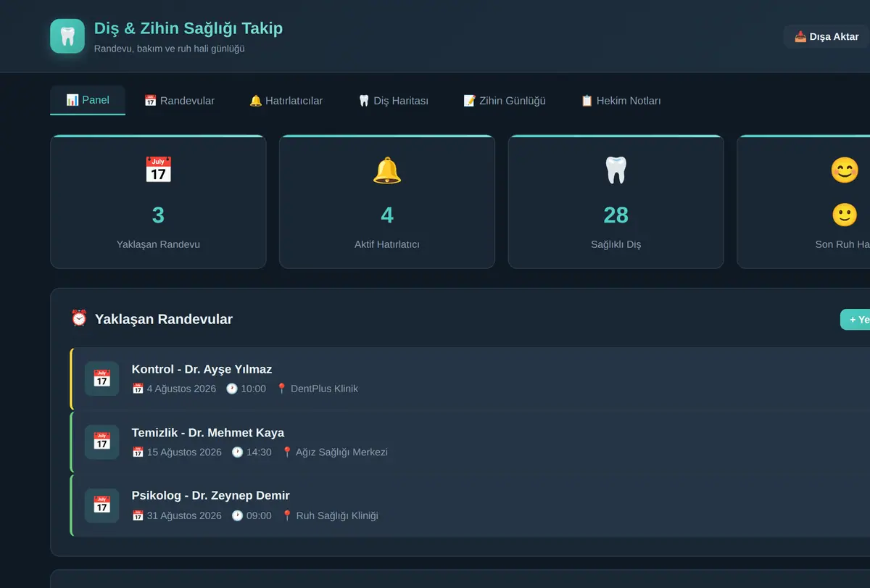Click the green add new appointment button
Image resolution: width=870 pixels, height=588 pixels.
855,320
